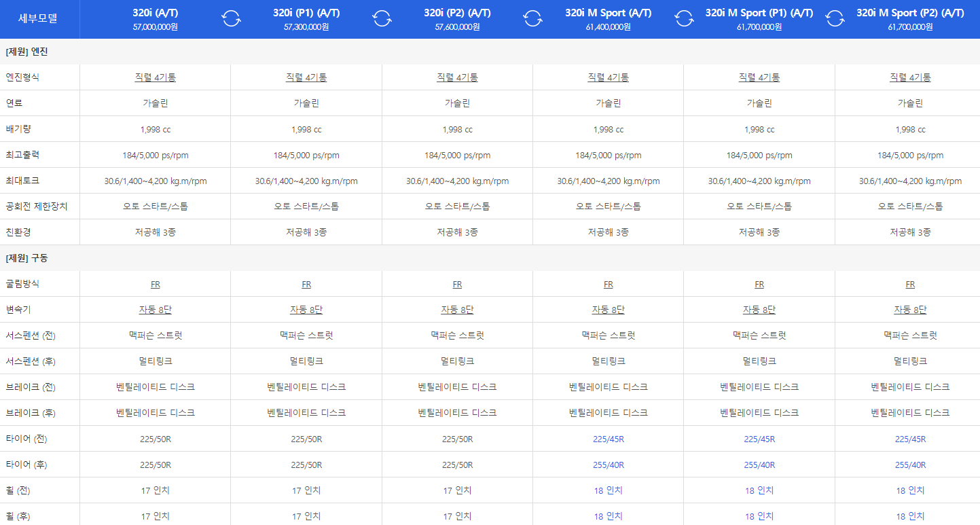Open 직렬 4기통 link in 320i (P1) column

[306, 77]
